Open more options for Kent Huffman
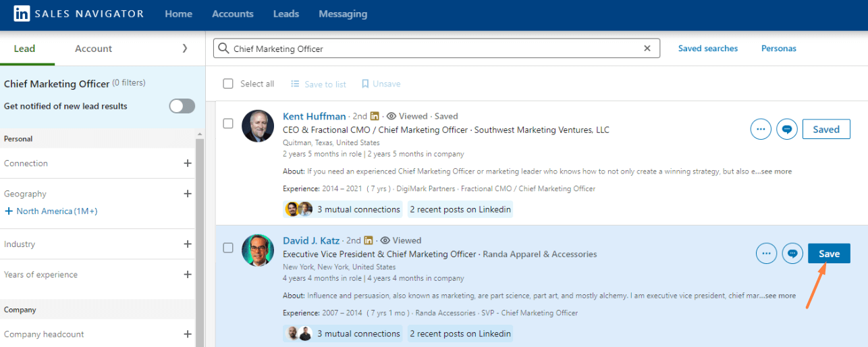Image resolution: width=868 pixels, height=347 pixels. coord(761,130)
